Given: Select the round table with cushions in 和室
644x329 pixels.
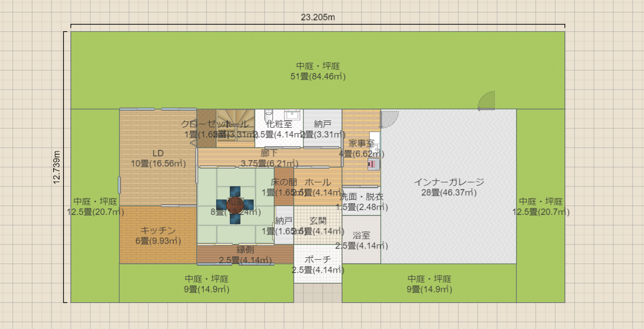Looking at the screenshot, I should (x=235, y=205).
